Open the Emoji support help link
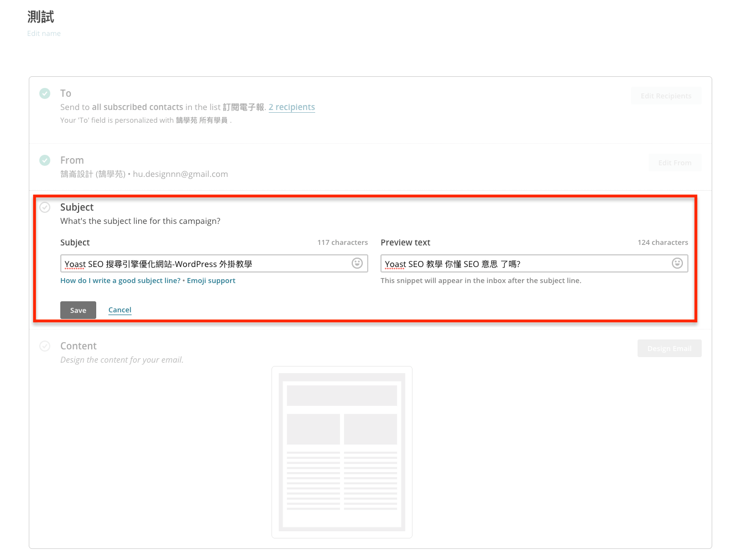This screenshot has height=560, width=736. click(x=211, y=281)
